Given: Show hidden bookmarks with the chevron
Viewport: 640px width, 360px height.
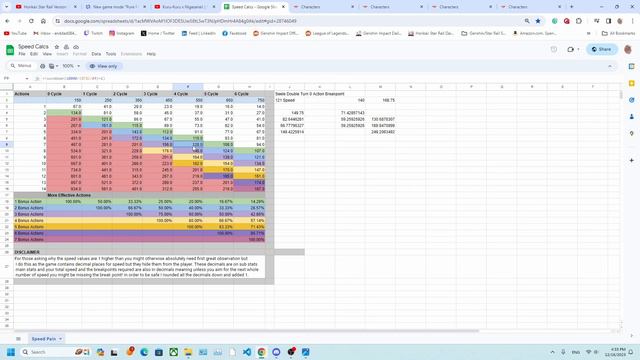Looking at the screenshot, I should click(x=588, y=33).
